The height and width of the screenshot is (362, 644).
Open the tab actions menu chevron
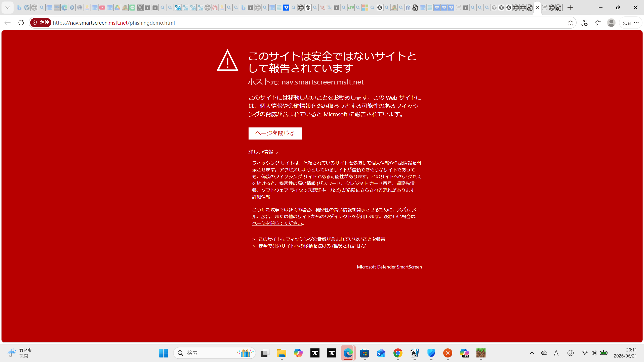click(8, 8)
